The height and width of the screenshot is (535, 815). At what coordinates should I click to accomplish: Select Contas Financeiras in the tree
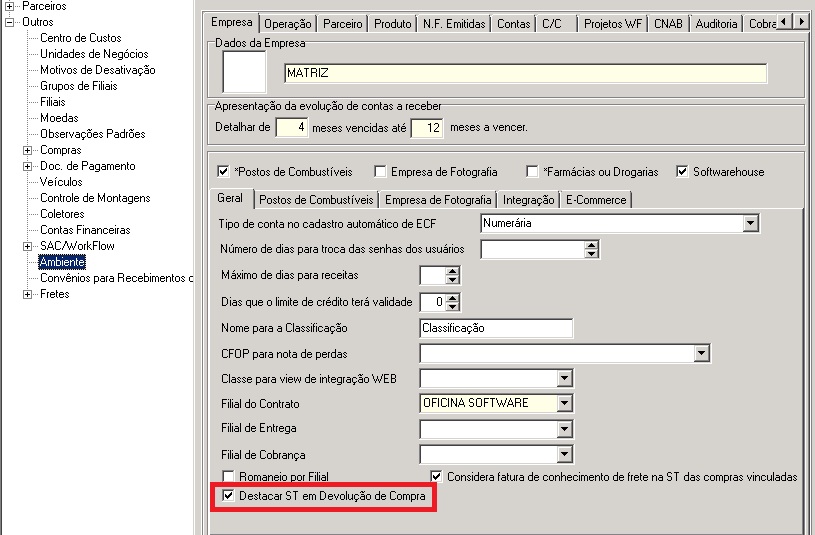point(85,230)
